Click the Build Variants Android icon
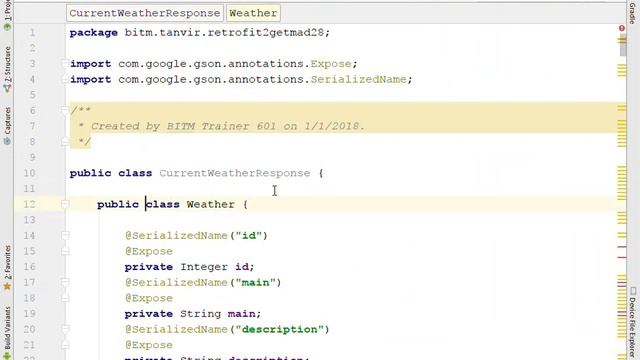The image size is (640, 360). [x=7, y=356]
